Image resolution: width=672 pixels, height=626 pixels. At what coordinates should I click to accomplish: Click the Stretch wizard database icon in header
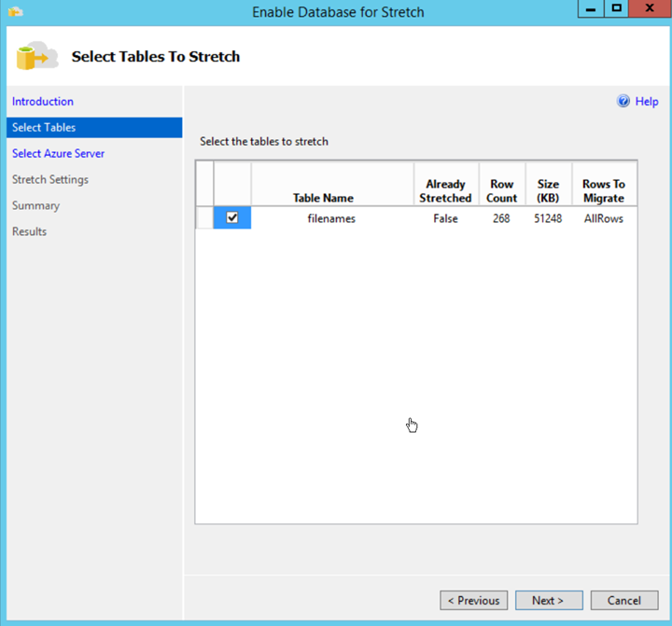click(36, 56)
